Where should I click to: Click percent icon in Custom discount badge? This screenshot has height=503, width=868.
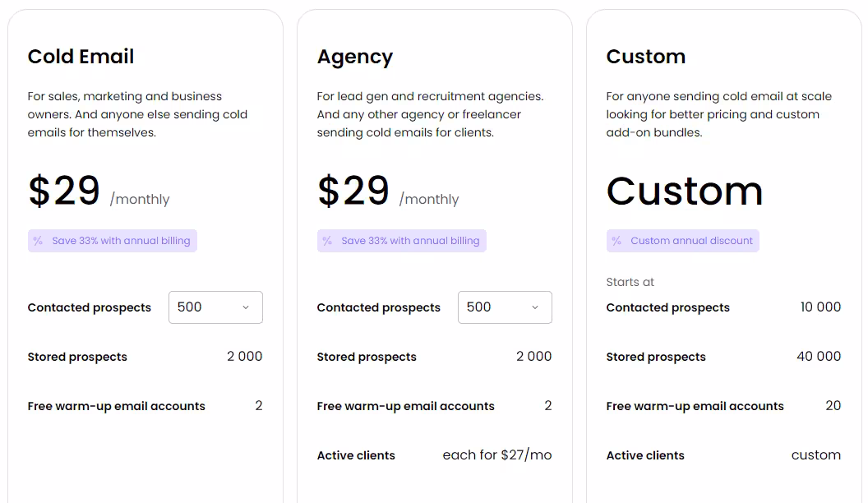click(616, 241)
